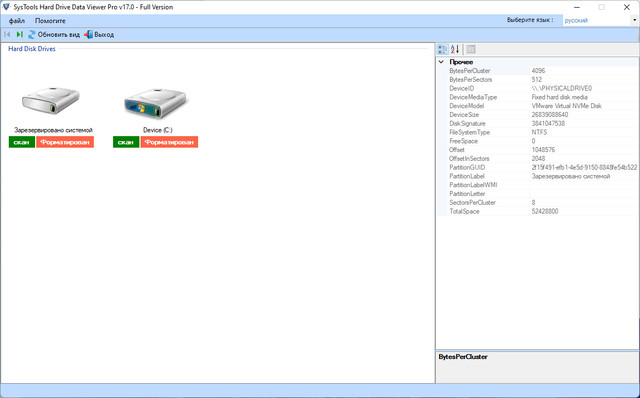The width and height of the screenshot is (640, 398).
Task: Click the VMware Virtual NVMe Disk value
Action: click(567, 106)
